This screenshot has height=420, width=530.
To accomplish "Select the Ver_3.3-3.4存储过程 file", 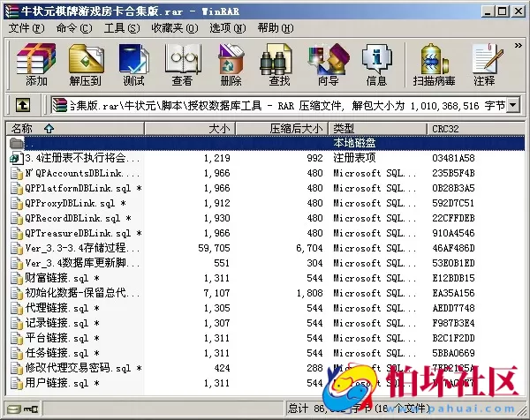I will (x=266, y=248).
